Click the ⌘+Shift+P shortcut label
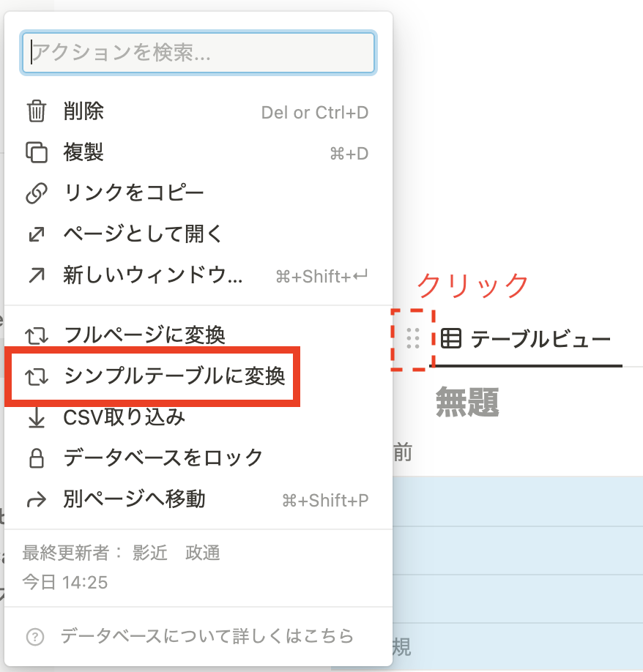 point(325,500)
